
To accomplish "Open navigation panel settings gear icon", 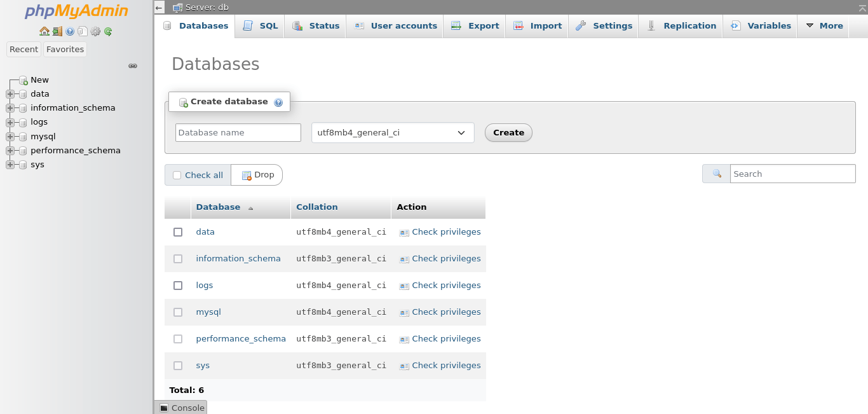I will [95, 31].
